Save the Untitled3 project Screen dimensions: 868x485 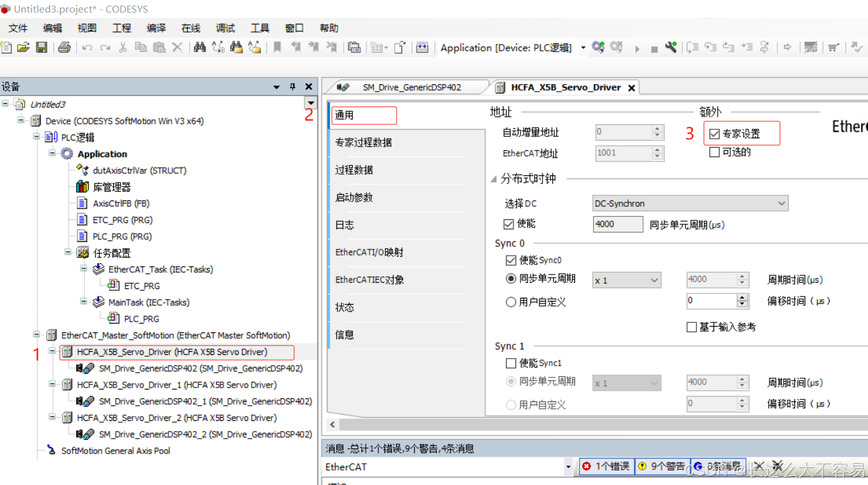point(41,47)
